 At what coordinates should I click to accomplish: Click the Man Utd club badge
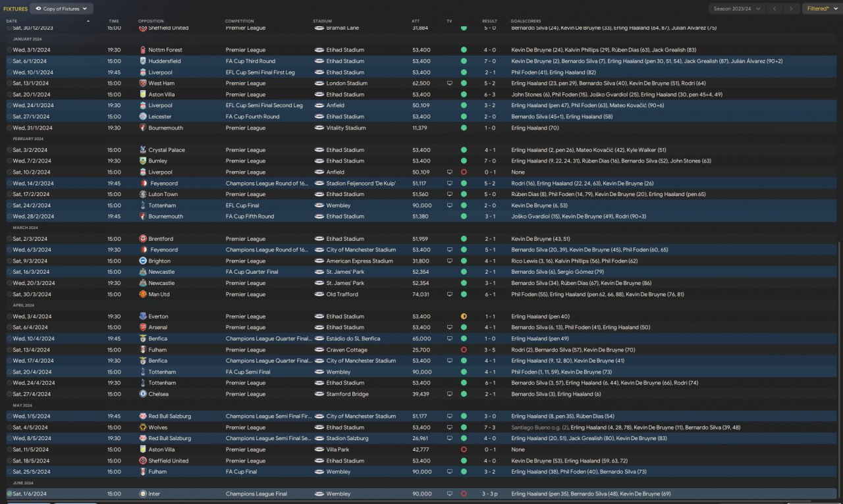(x=143, y=294)
